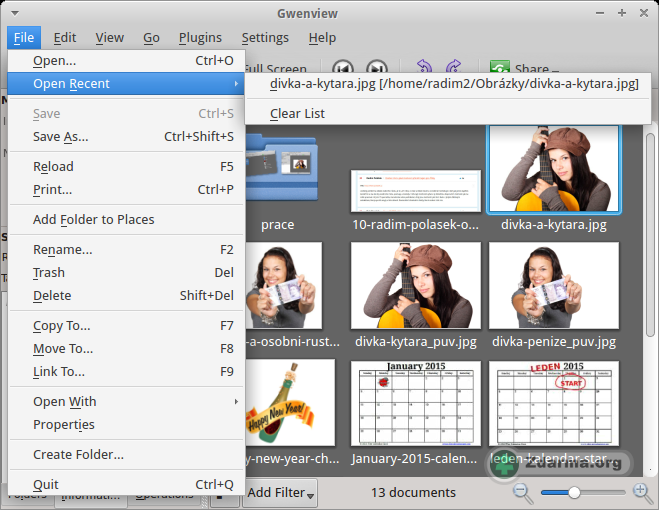Screen dimensions: 659x510
Task: Select the -a-osobni-rust... thumbnail
Action: pyautogui.click(x=284, y=285)
